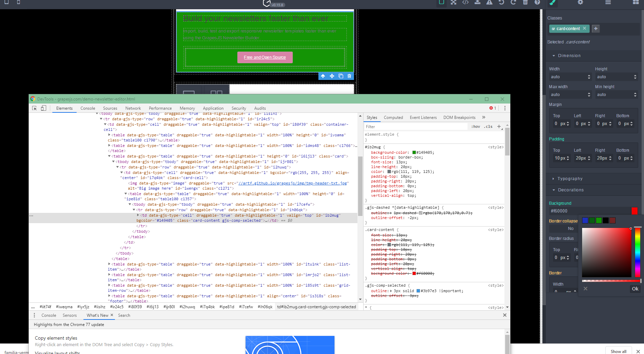Select parent component arrow on canvas toolbar
644x354 pixels.
[x=323, y=76]
